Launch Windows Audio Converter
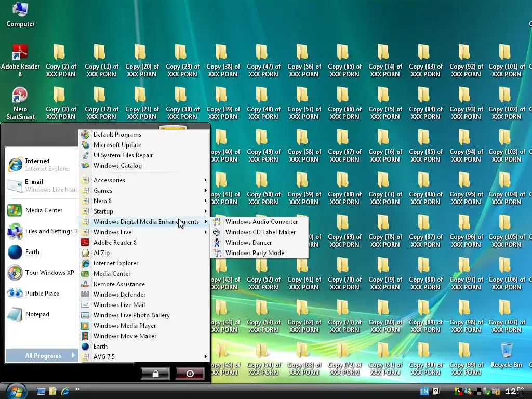 pyautogui.click(x=259, y=222)
